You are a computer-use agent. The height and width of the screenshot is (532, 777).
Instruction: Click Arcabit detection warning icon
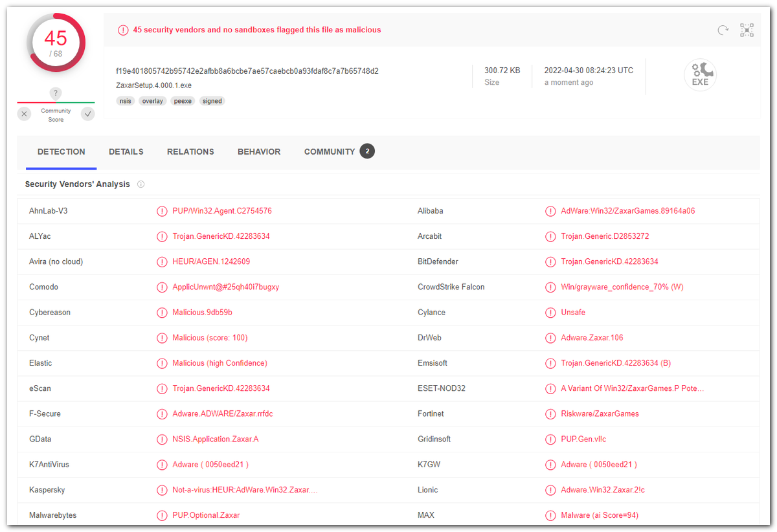point(550,236)
